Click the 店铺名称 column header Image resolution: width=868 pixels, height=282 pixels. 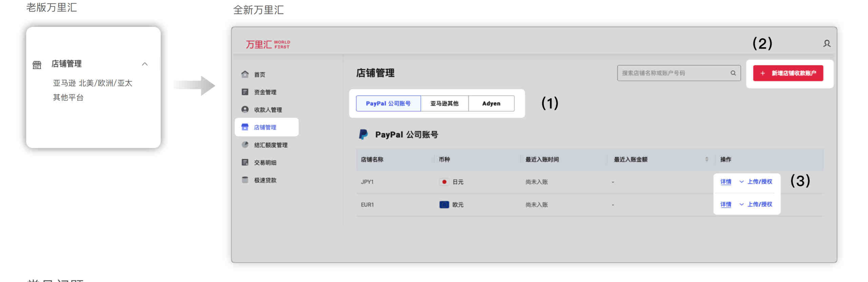tap(372, 159)
